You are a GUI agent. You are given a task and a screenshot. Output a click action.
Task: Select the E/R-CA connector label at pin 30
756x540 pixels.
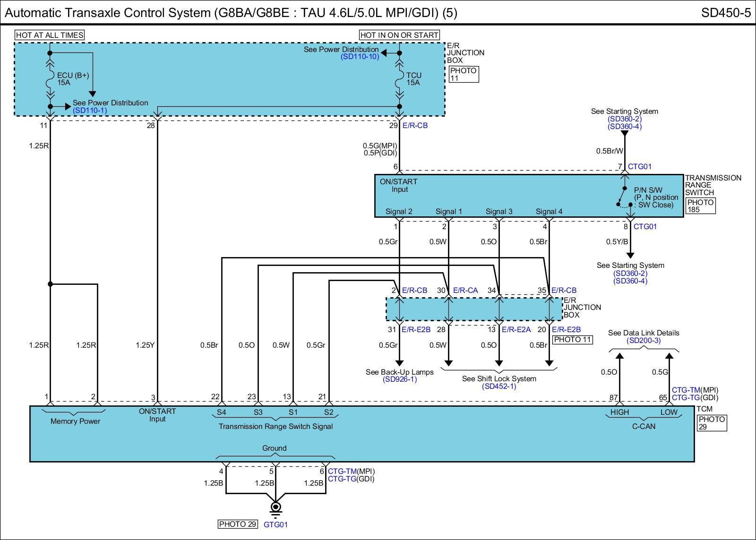click(x=465, y=291)
